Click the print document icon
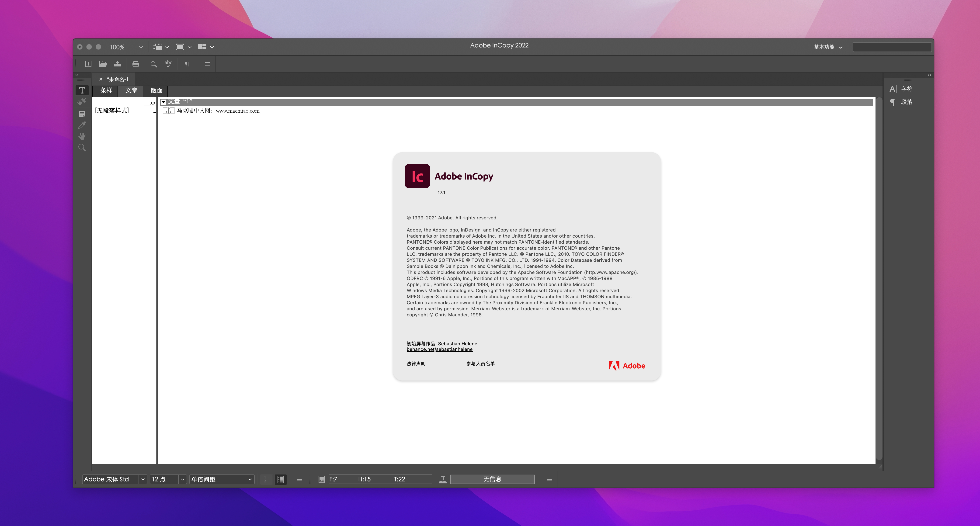 (136, 64)
